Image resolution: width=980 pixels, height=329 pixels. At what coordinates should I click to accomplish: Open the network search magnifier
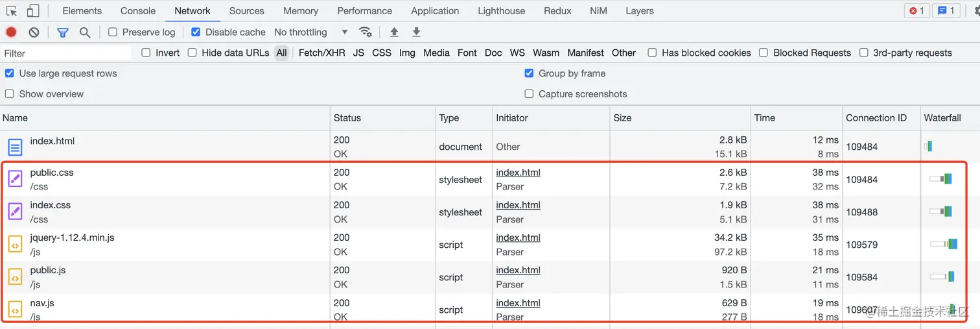click(x=85, y=32)
